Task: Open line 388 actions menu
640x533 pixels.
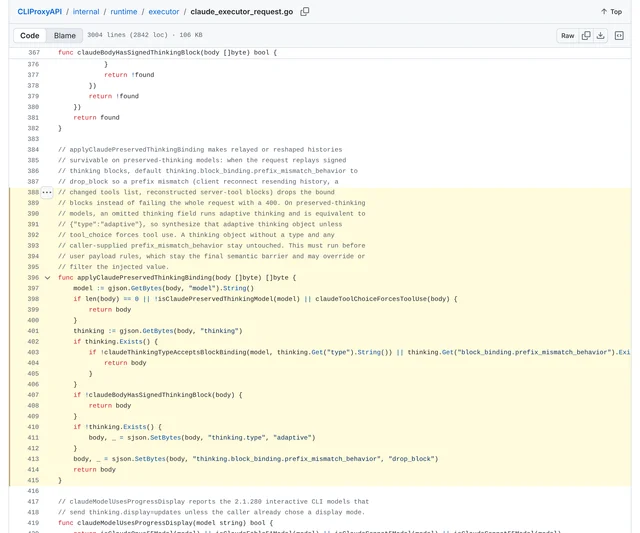Action: [47, 192]
